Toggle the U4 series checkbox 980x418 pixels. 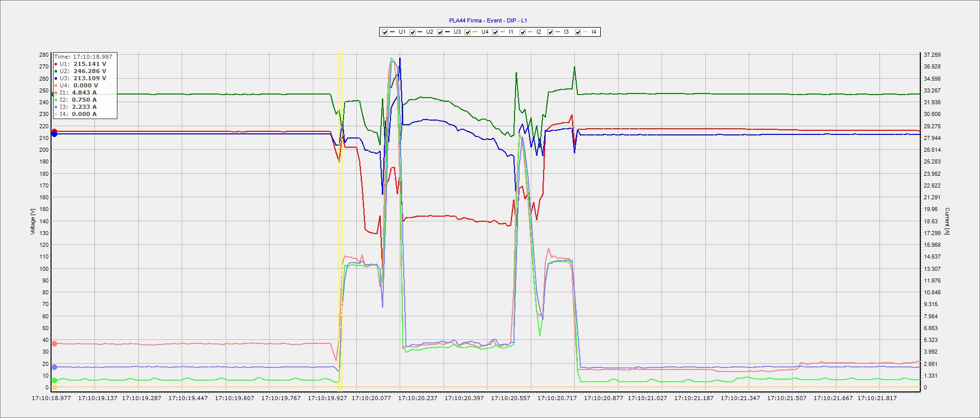pos(468,32)
